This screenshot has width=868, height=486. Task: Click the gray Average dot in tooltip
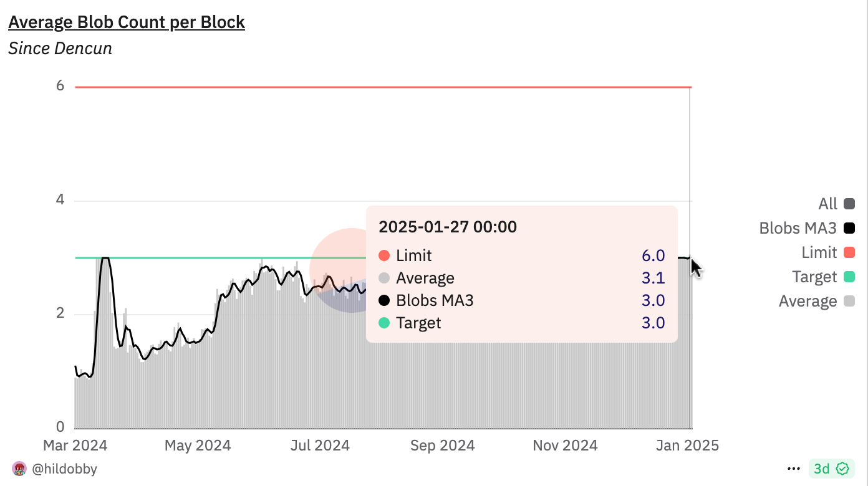384,279
